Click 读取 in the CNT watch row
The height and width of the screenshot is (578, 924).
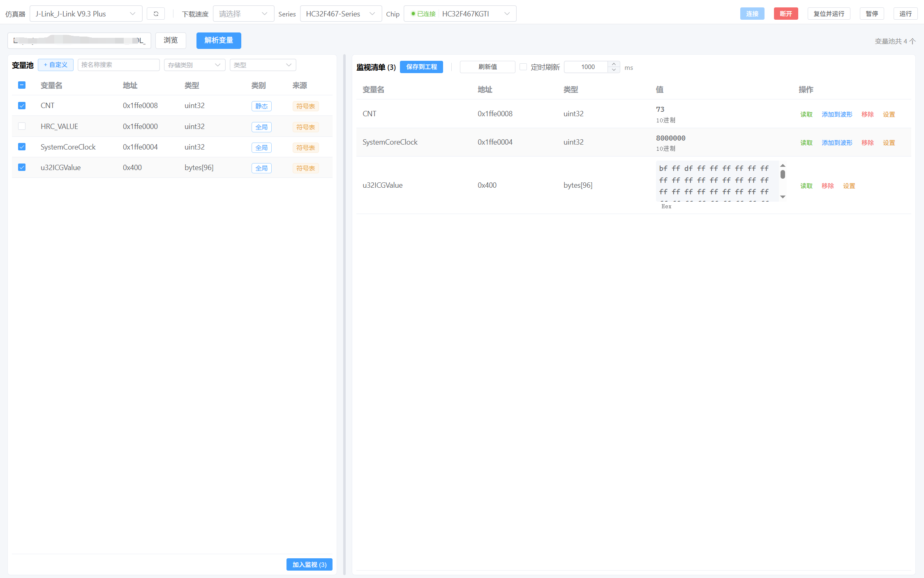(806, 114)
